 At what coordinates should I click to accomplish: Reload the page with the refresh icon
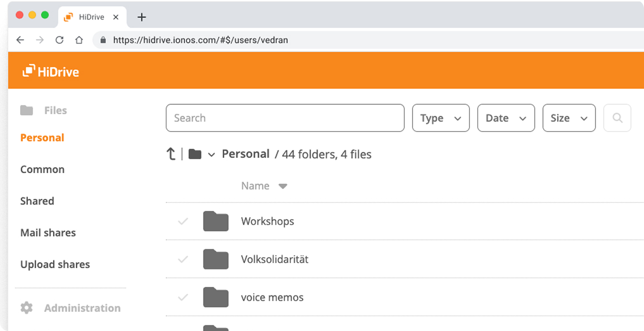59,40
